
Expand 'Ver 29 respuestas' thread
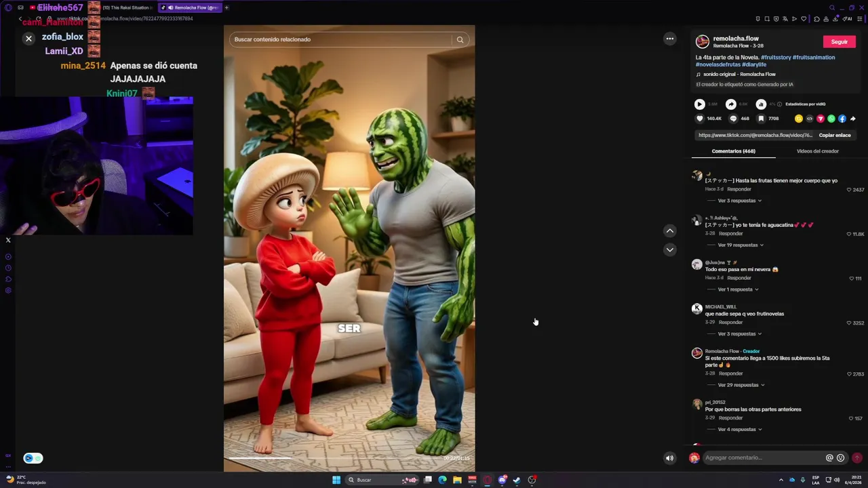pos(741,385)
